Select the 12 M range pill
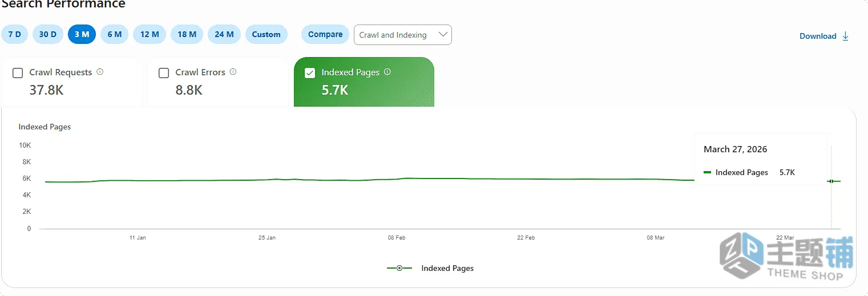 click(x=150, y=34)
